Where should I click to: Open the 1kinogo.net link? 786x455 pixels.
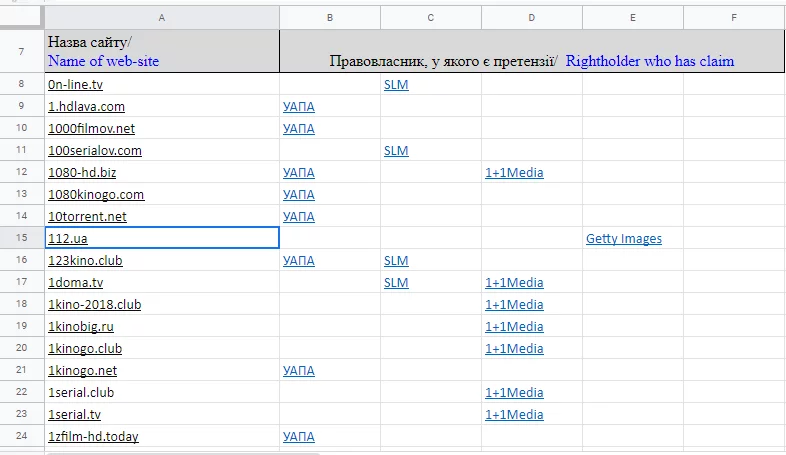click(83, 371)
